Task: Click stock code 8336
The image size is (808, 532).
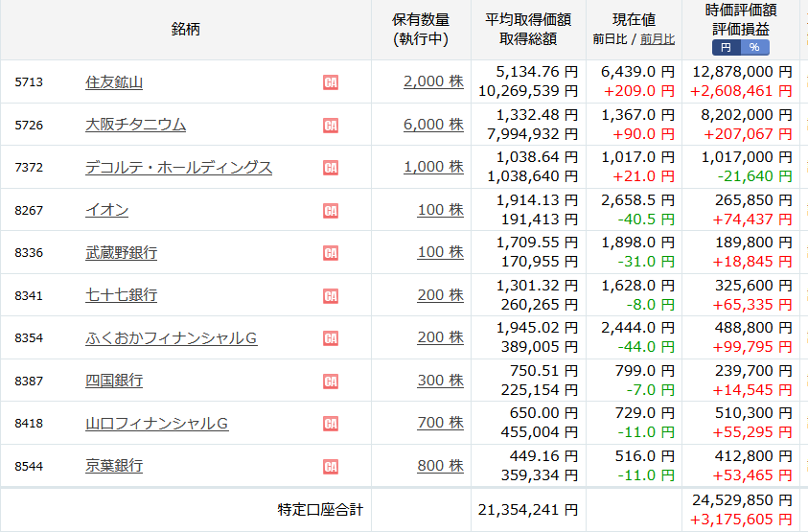Action: pyautogui.click(x=29, y=253)
